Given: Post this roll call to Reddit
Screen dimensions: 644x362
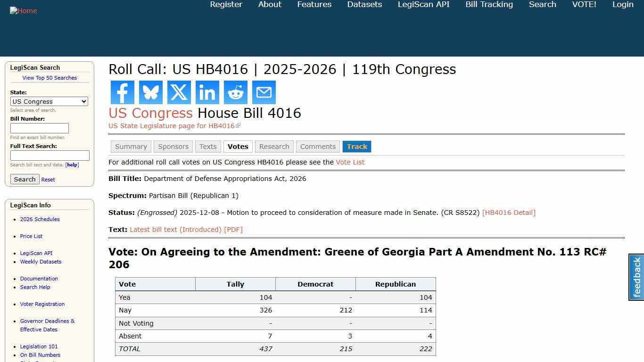Looking at the screenshot, I should 235,92.
